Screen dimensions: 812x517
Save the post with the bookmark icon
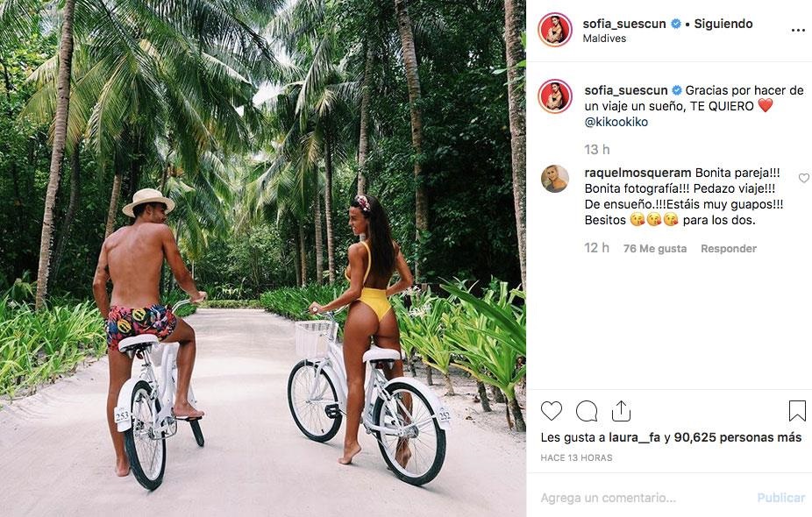[x=797, y=411]
